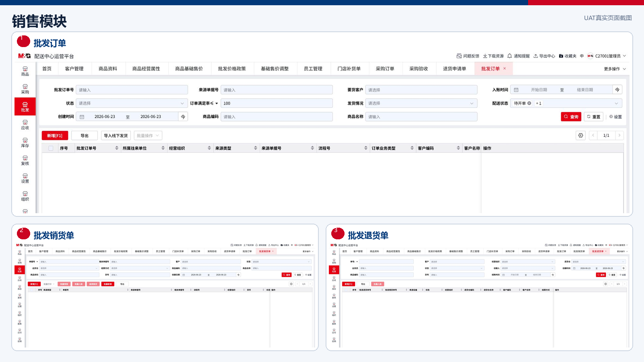Image resolution: width=644 pixels, height=362 pixels.
Task: Click 设置 link in 批发订单 filter area
Action: [x=615, y=117]
